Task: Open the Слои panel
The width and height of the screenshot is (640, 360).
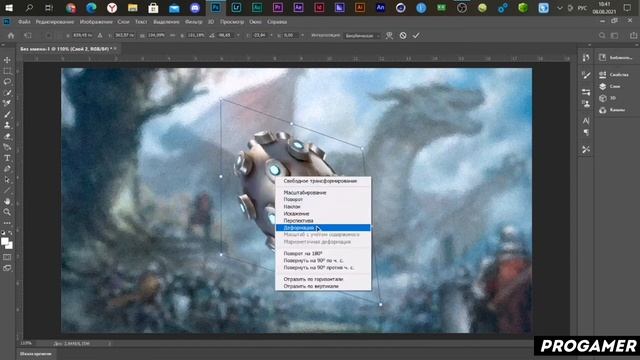Action: pyautogui.click(x=610, y=87)
